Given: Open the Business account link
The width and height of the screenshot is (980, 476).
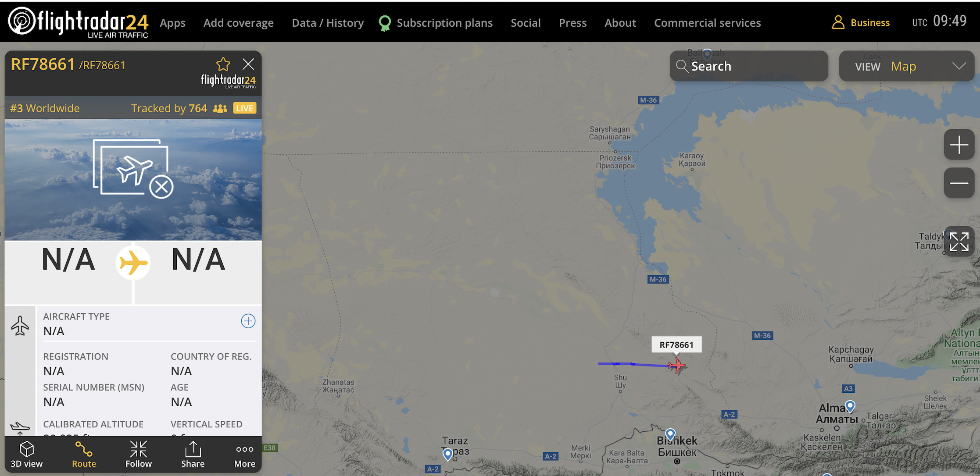Looking at the screenshot, I should pos(861,23).
